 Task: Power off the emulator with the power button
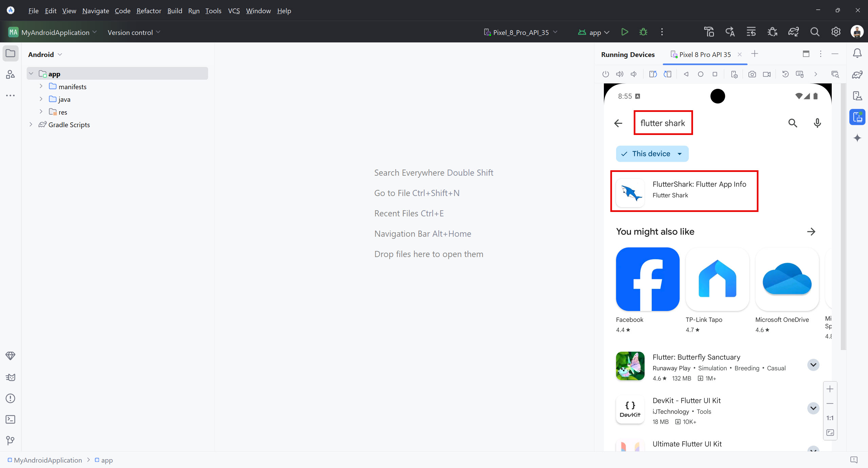606,74
